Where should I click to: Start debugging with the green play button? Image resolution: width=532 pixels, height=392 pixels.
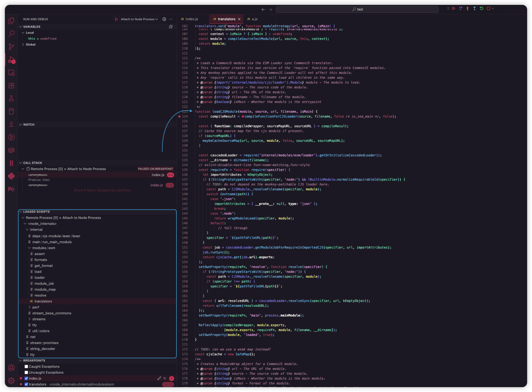coord(116,19)
